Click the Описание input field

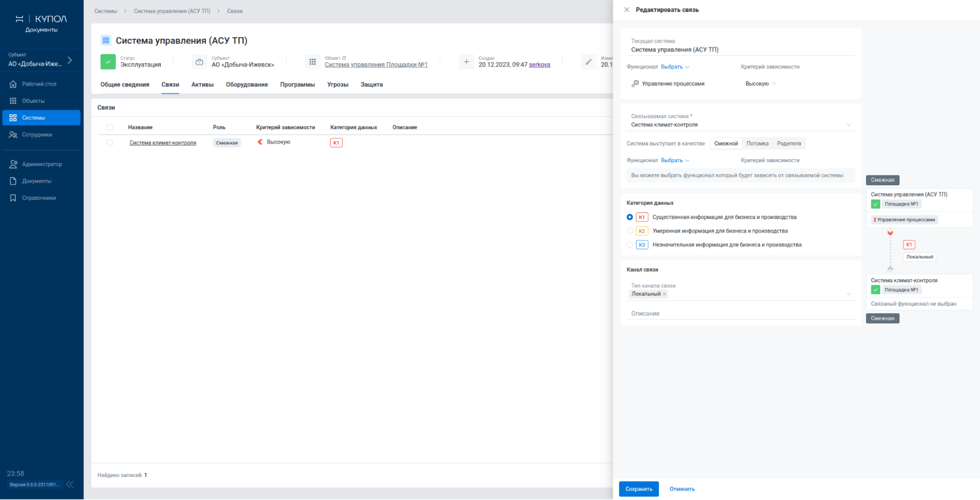coord(741,314)
